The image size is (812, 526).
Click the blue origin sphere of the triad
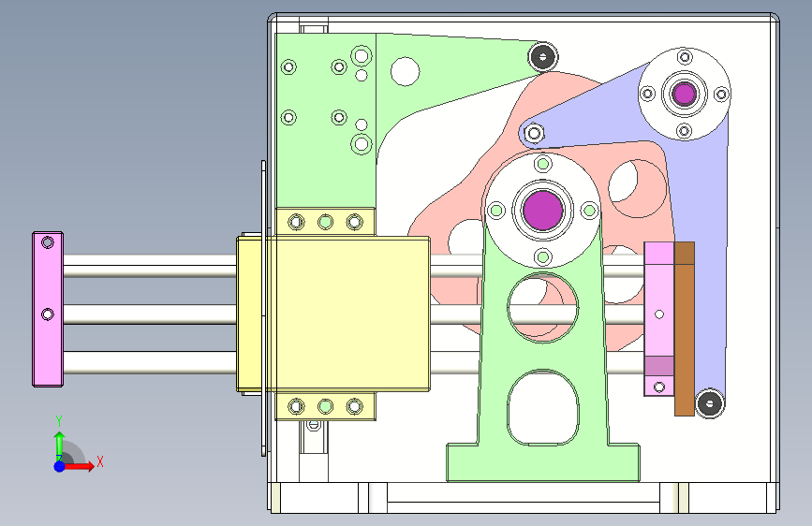60,466
